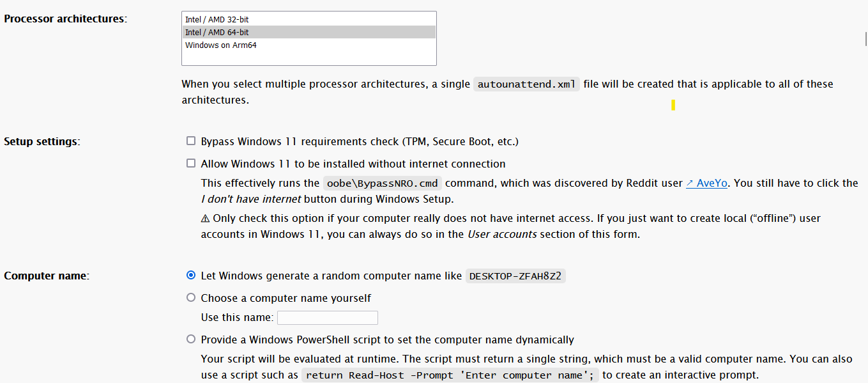Image resolution: width=868 pixels, height=383 pixels.
Task: Click the Computer name heading
Action: pos(47,276)
